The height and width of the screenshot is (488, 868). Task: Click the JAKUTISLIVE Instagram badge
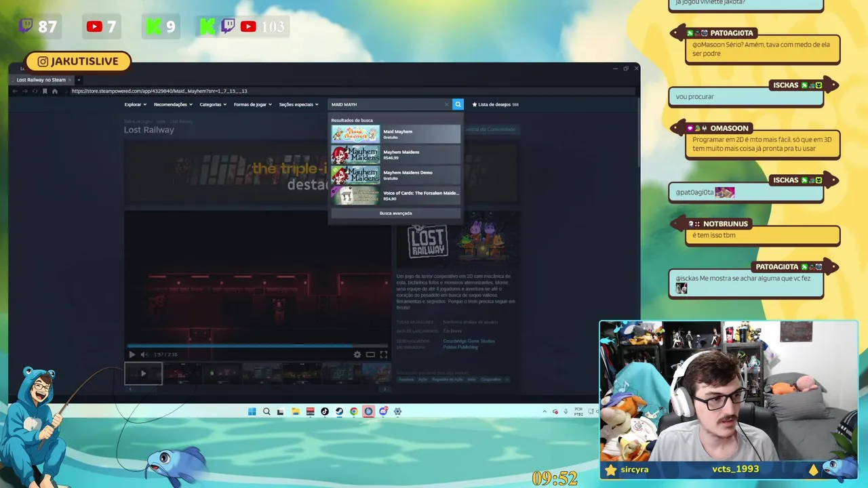78,62
